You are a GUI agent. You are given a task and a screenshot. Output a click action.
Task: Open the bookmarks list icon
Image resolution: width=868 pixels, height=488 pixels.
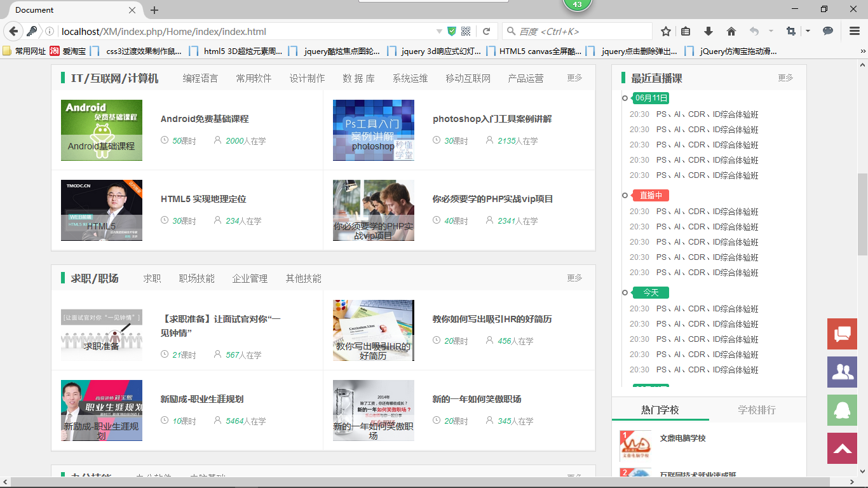(686, 31)
